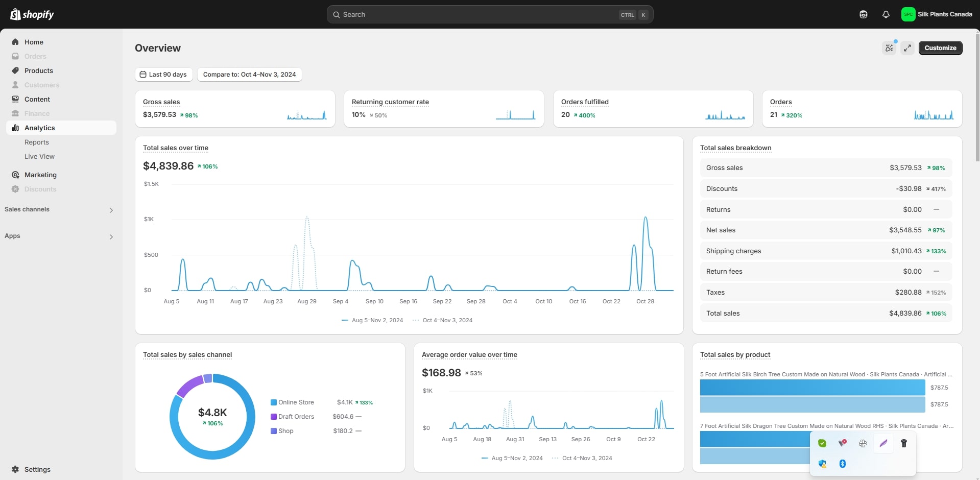Expand the Apps section chevron
This screenshot has height=480, width=980.
tap(111, 236)
